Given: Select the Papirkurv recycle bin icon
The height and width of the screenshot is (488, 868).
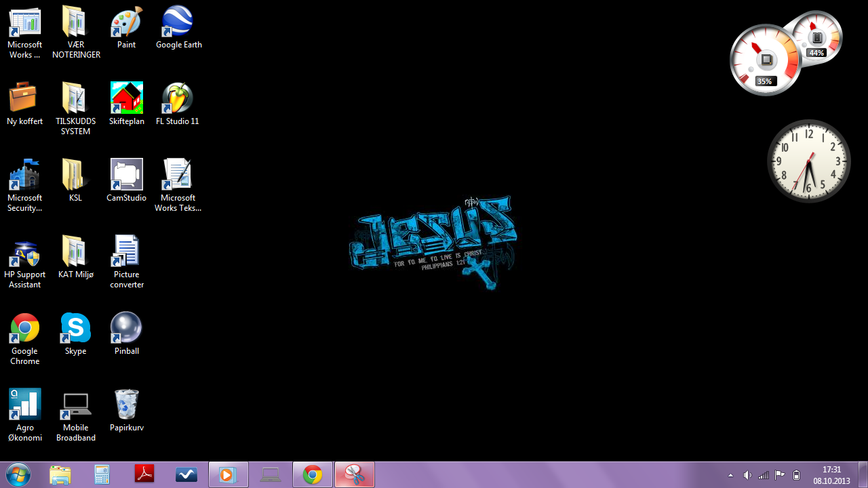Looking at the screenshot, I should [x=127, y=406].
